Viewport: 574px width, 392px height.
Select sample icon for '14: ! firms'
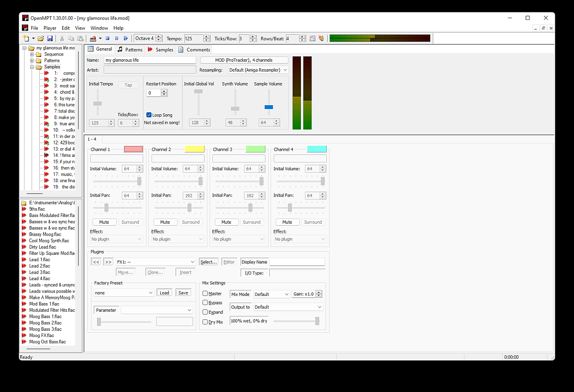pos(46,155)
